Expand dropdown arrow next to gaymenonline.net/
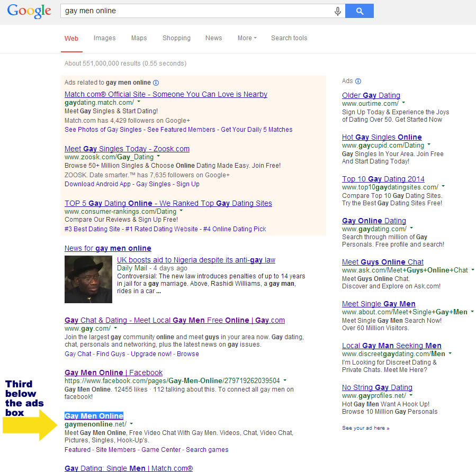Viewport: 476px width, 472px height. click(131, 423)
